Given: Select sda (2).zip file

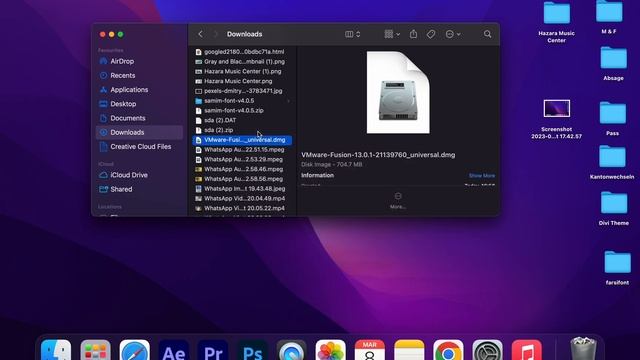Looking at the screenshot, I should pos(242,130).
